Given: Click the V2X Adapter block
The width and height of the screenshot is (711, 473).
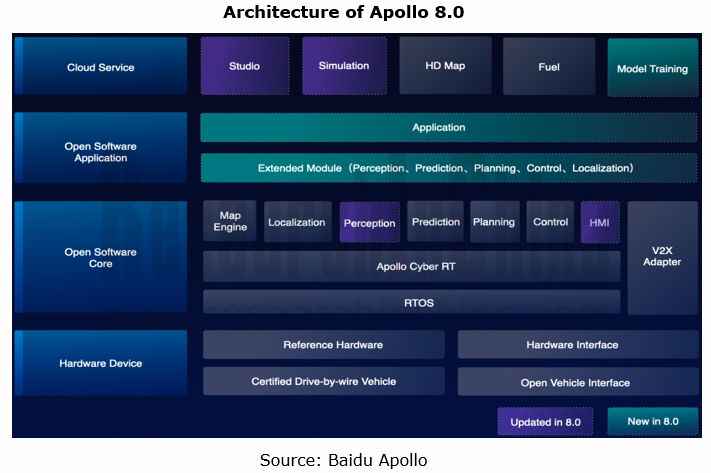Looking at the screenshot, I should pos(662,257).
